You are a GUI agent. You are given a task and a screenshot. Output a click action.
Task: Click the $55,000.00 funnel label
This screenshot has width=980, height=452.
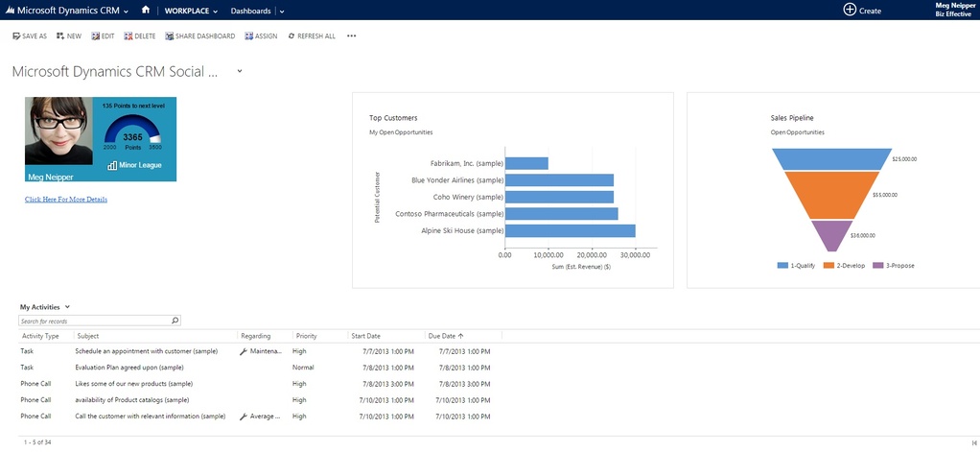(885, 195)
